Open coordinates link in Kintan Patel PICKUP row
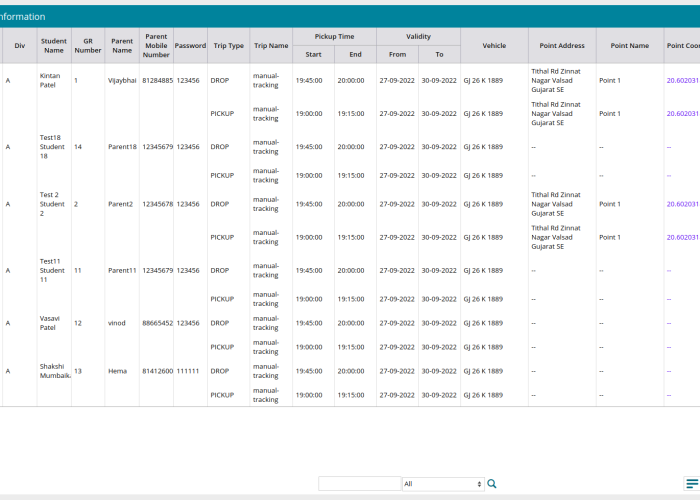 683,114
